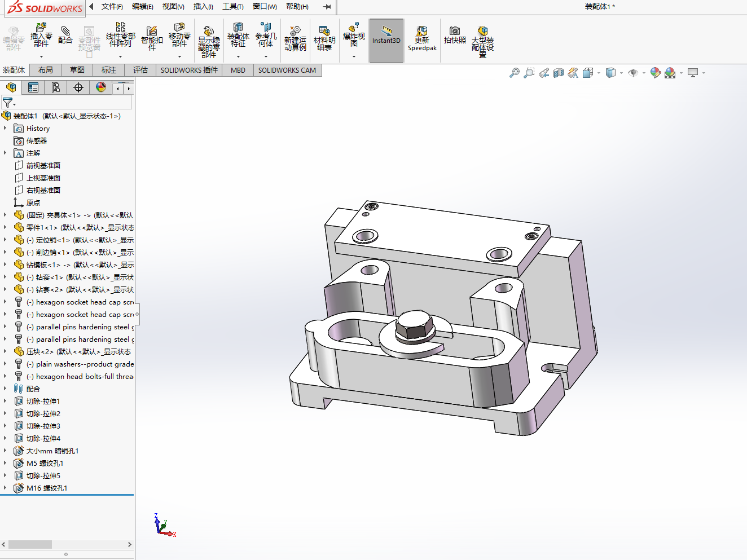Switch to SOLIDWORKS CAM tab
This screenshot has width=747, height=560.
[287, 70]
